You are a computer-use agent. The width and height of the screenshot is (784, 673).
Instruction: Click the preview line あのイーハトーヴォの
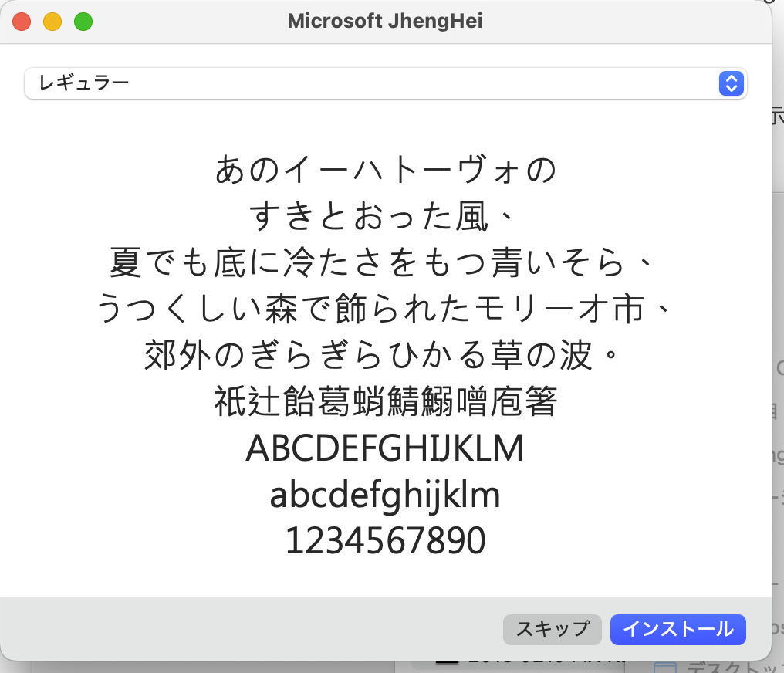[384, 170]
